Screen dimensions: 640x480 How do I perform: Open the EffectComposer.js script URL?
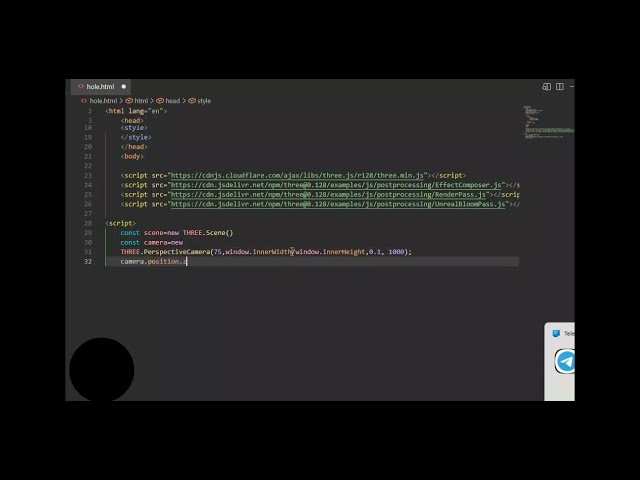(x=336, y=185)
